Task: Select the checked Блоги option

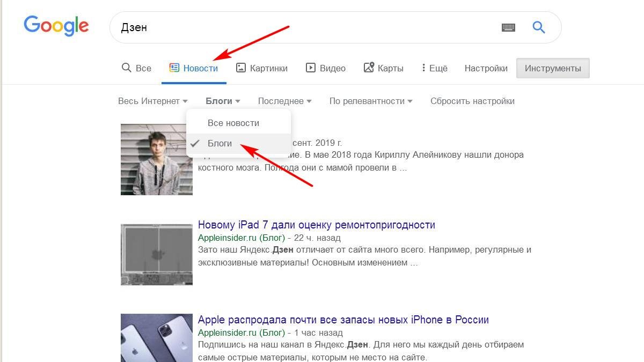Action: pyautogui.click(x=238, y=144)
